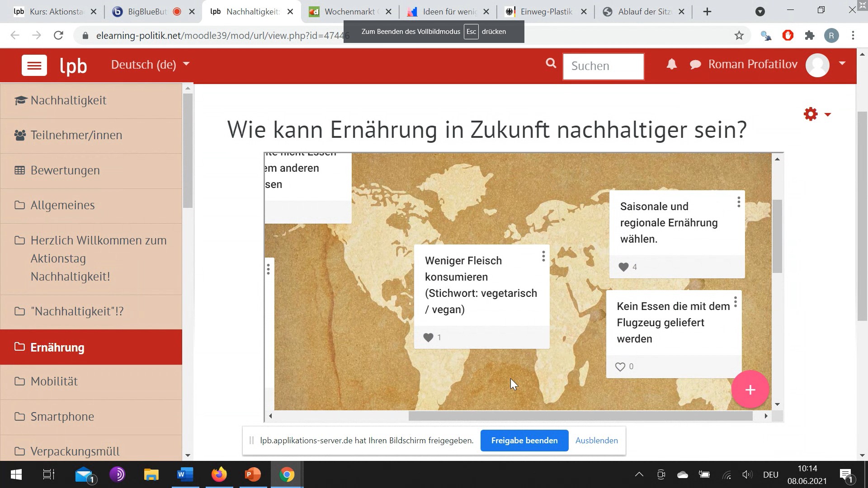Click the search magnifier icon
Viewport: 868px width, 488px height.
pyautogui.click(x=551, y=64)
